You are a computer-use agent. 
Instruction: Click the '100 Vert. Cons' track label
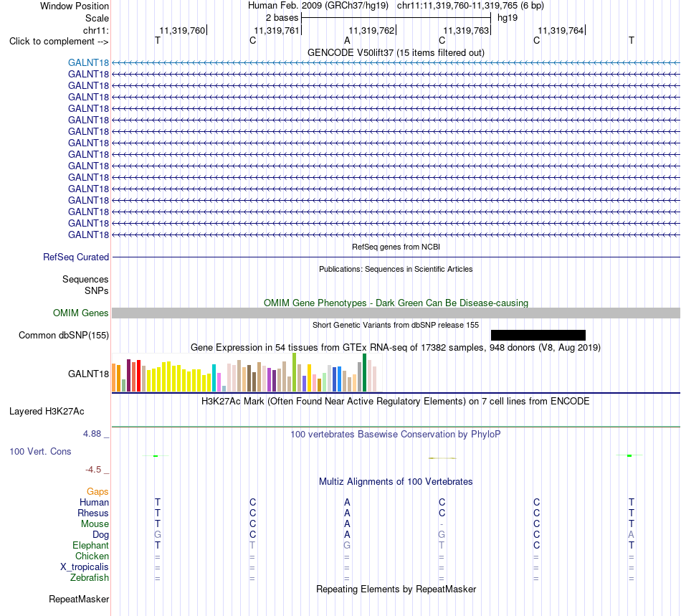[x=40, y=451]
